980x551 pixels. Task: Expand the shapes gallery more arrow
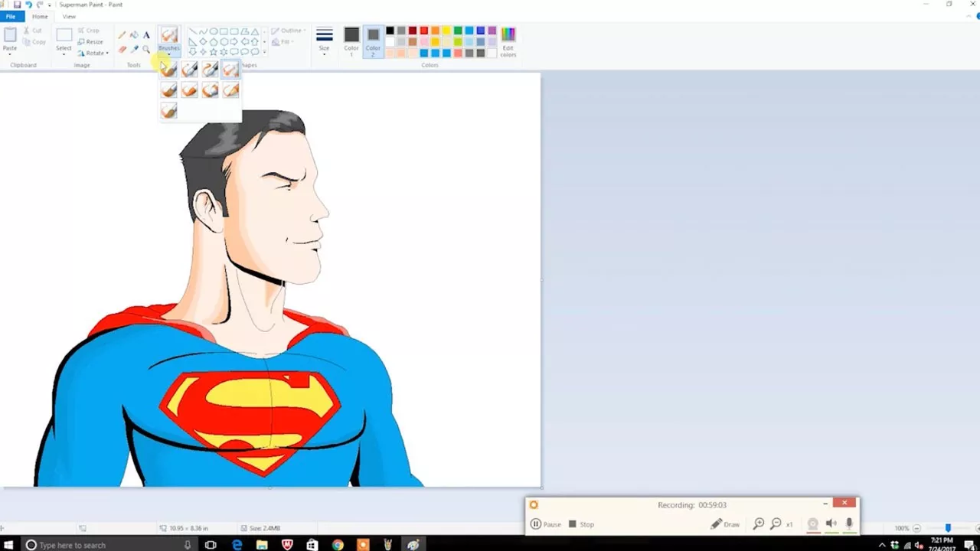tap(265, 52)
